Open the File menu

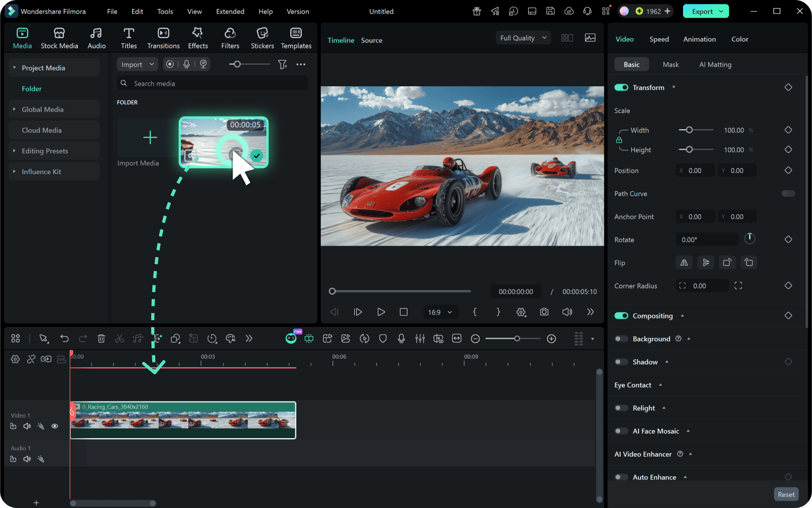[112, 11]
